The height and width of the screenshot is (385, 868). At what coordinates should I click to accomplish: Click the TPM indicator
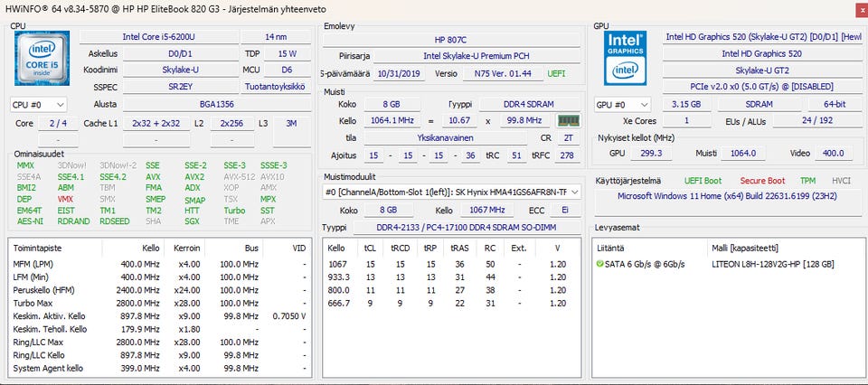807,181
